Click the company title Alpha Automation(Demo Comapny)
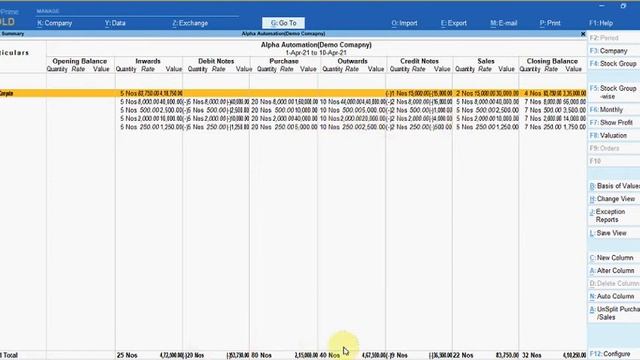This screenshot has width=640, height=360. (x=316, y=45)
